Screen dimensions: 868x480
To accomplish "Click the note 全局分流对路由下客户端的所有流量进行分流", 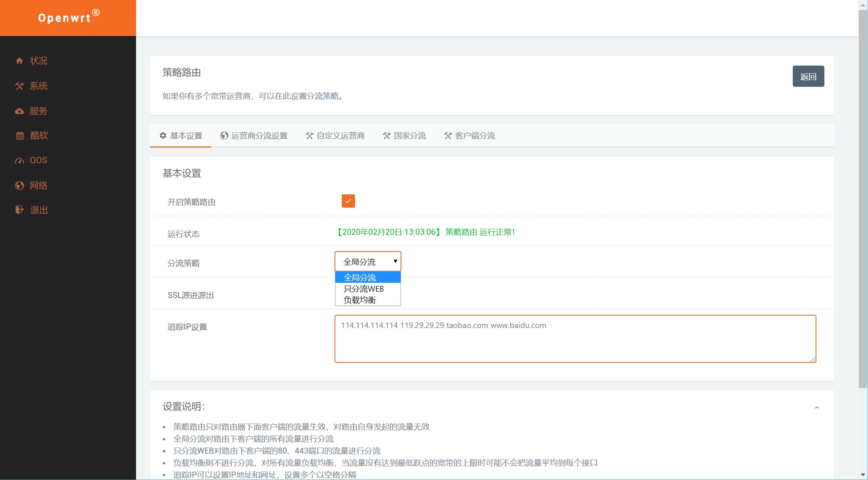I will [x=253, y=439].
